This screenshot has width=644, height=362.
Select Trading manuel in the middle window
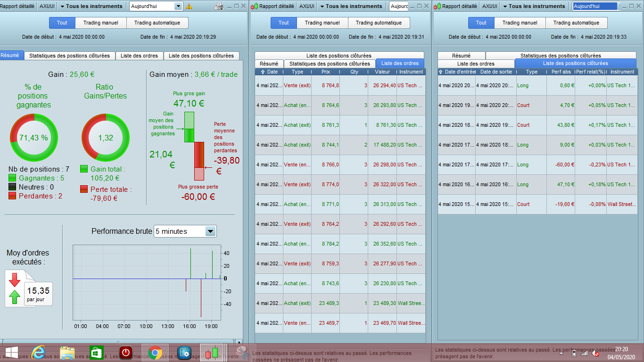tap(322, 23)
